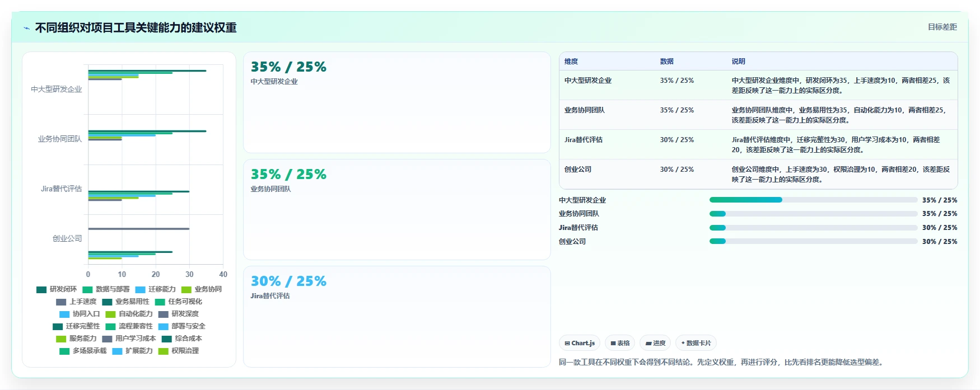This screenshot has height=390, width=980.
Task: Toggle the 部署与安全 legend entry
Action: [x=181, y=326]
